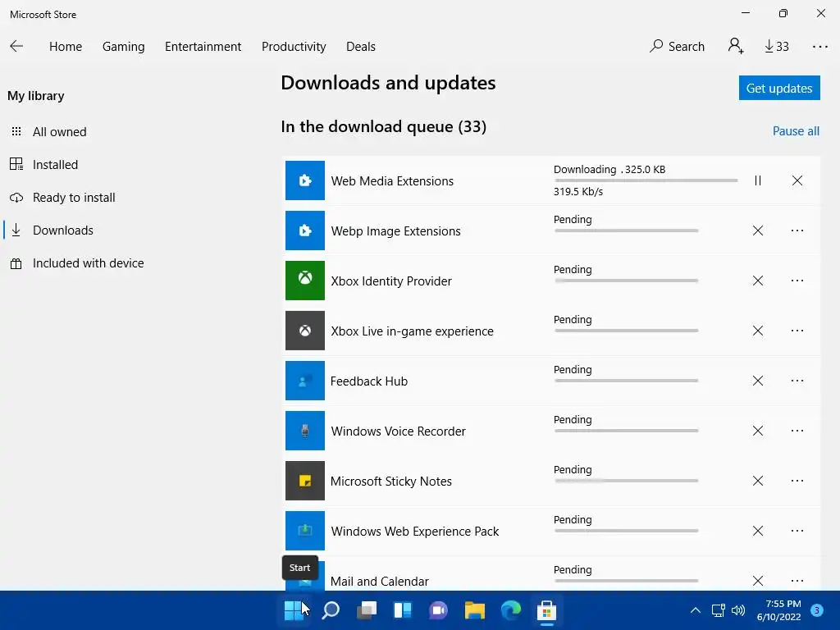This screenshot has width=840, height=630.
Task: Click Microsoft Store taskbar icon
Action: point(546,610)
